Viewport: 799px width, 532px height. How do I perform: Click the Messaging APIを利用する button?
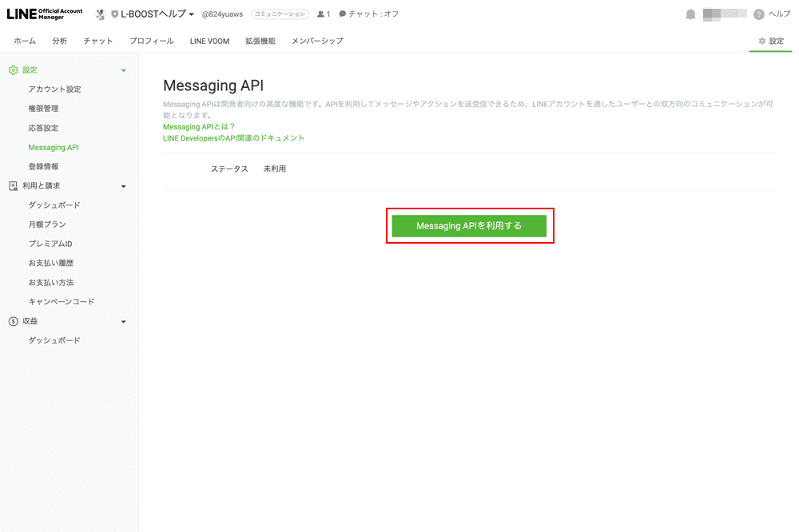coord(469,226)
